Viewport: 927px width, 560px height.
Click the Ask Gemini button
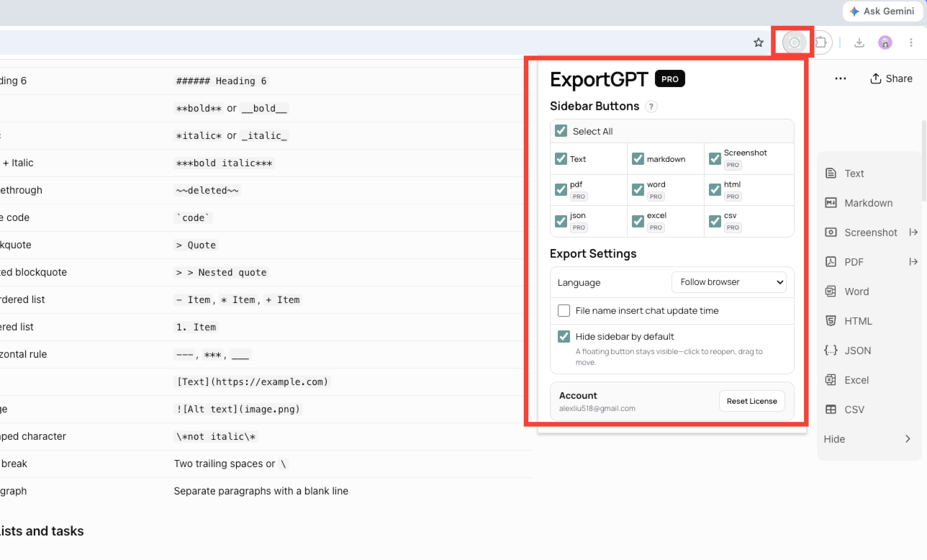coord(882,12)
